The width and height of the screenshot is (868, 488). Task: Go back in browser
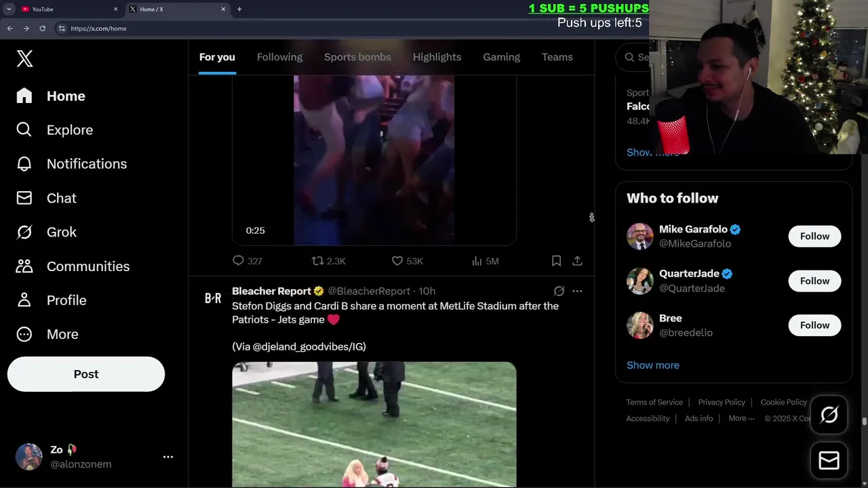[9, 28]
